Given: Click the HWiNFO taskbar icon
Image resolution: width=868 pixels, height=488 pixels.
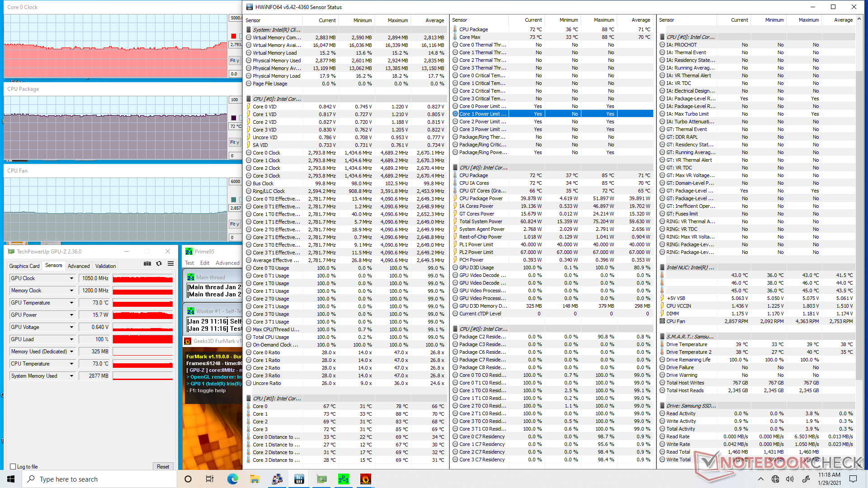Looking at the screenshot, I should click(x=299, y=479).
